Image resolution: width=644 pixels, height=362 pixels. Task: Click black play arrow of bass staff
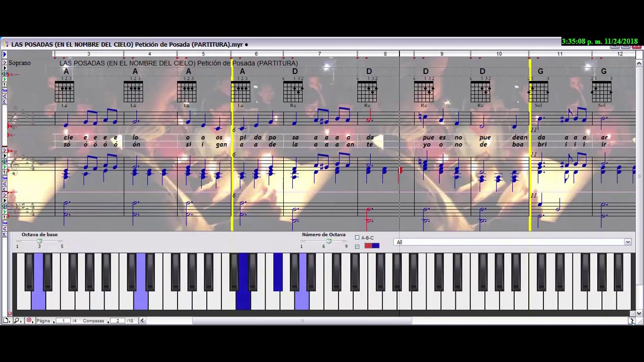(5, 200)
